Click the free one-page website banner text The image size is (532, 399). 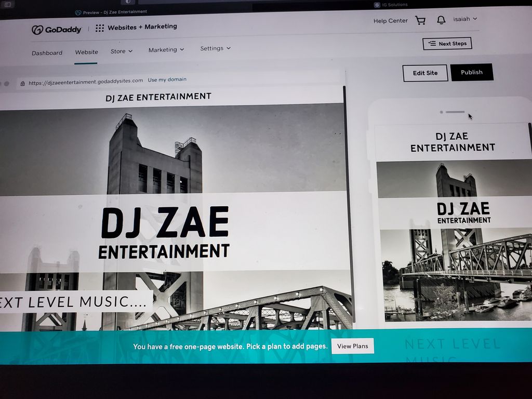pos(230,347)
